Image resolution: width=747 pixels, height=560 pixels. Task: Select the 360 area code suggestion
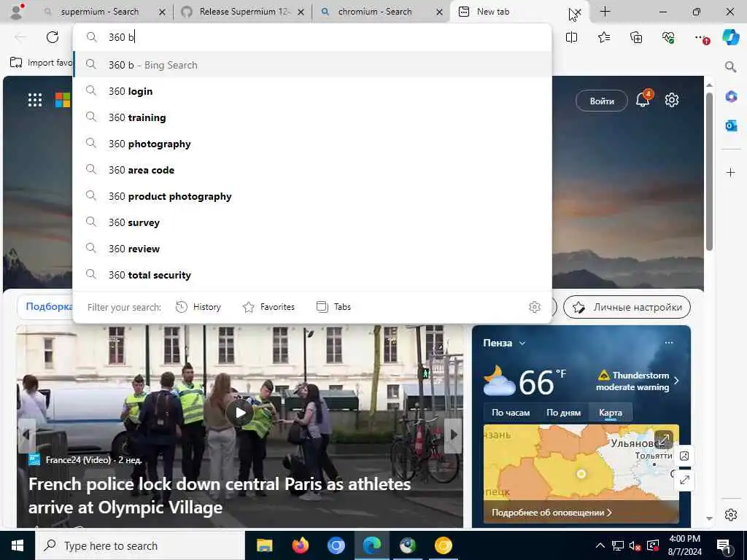pyautogui.click(x=312, y=169)
